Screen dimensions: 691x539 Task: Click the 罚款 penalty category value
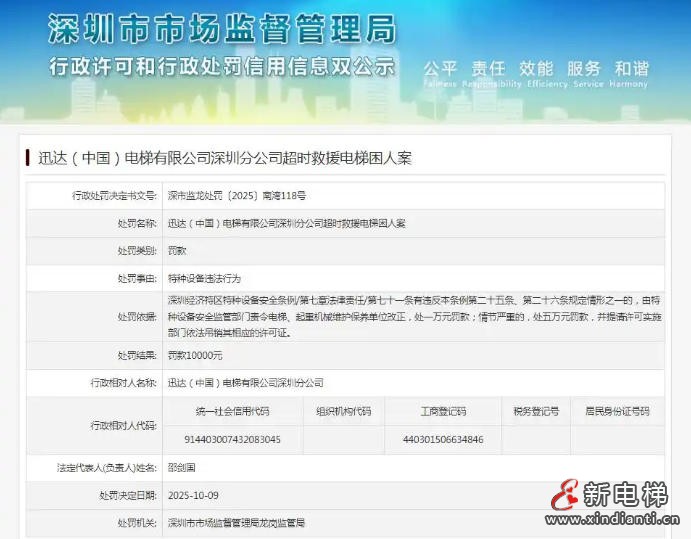point(176,250)
